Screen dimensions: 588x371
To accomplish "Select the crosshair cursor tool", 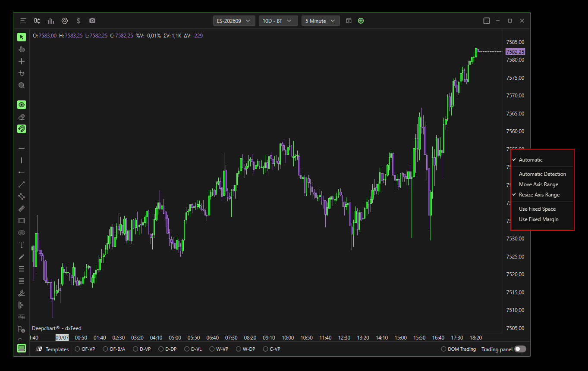I will (x=22, y=61).
